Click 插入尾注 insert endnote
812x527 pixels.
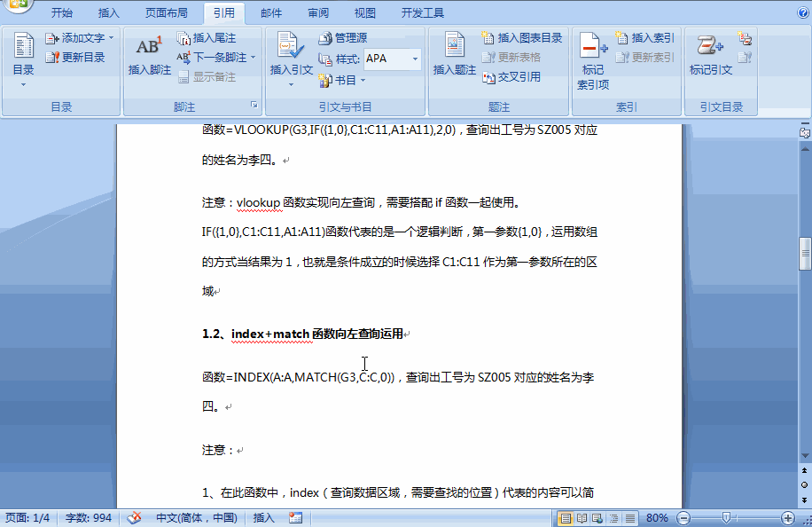tap(207, 38)
